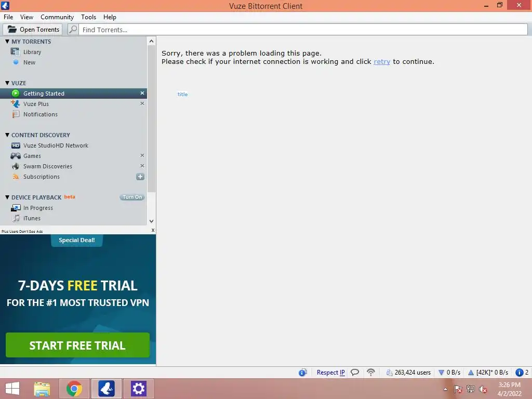The width and height of the screenshot is (532, 399).
Task: Open the Swarm Discoveries icon
Action: coord(16,166)
